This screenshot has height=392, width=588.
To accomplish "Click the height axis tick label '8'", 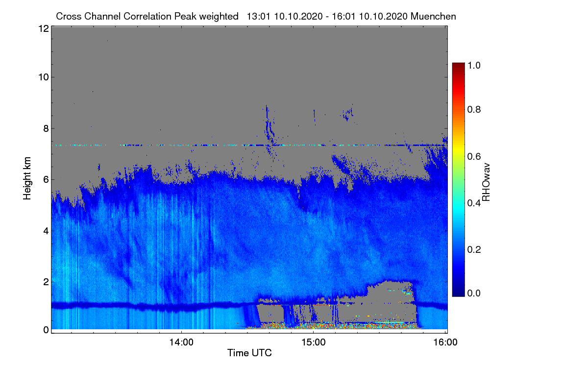I will (46, 128).
